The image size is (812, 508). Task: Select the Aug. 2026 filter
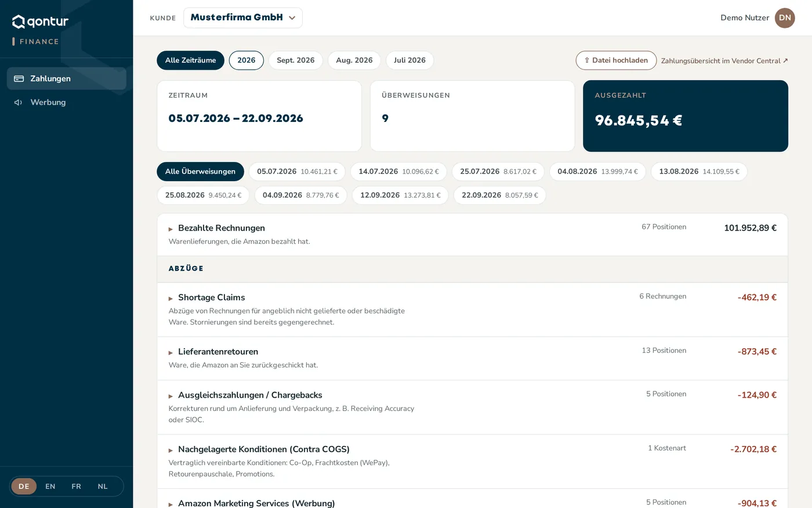pyautogui.click(x=354, y=60)
